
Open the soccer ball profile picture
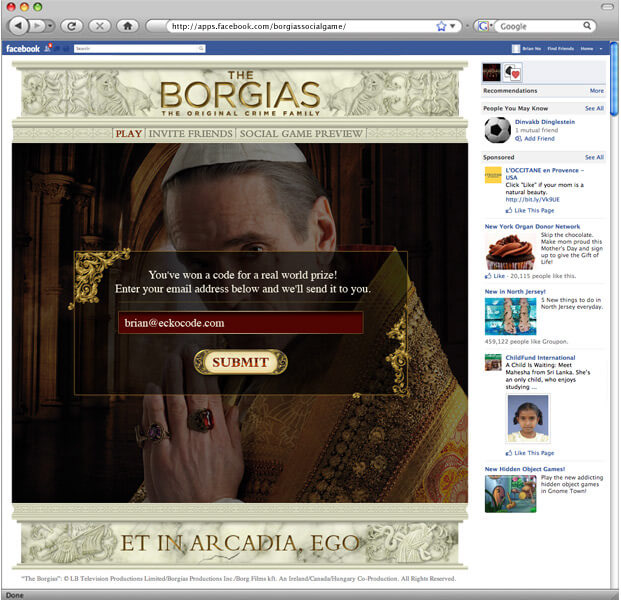tap(497, 130)
